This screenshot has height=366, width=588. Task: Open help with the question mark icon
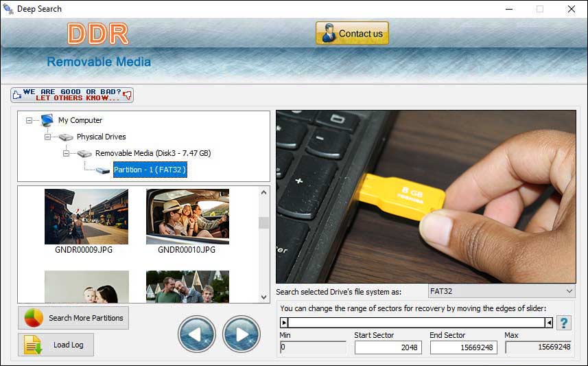click(564, 323)
